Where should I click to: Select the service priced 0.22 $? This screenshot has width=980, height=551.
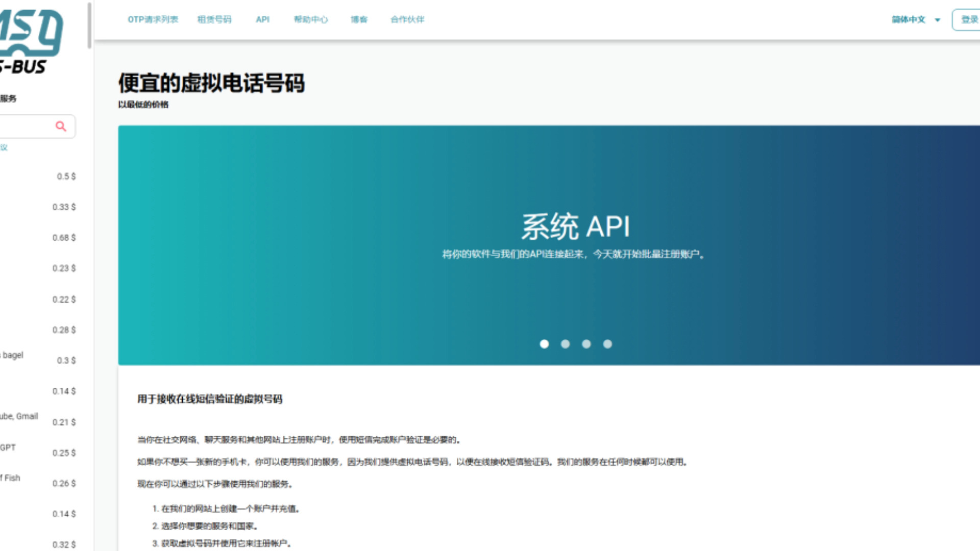[x=39, y=299]
